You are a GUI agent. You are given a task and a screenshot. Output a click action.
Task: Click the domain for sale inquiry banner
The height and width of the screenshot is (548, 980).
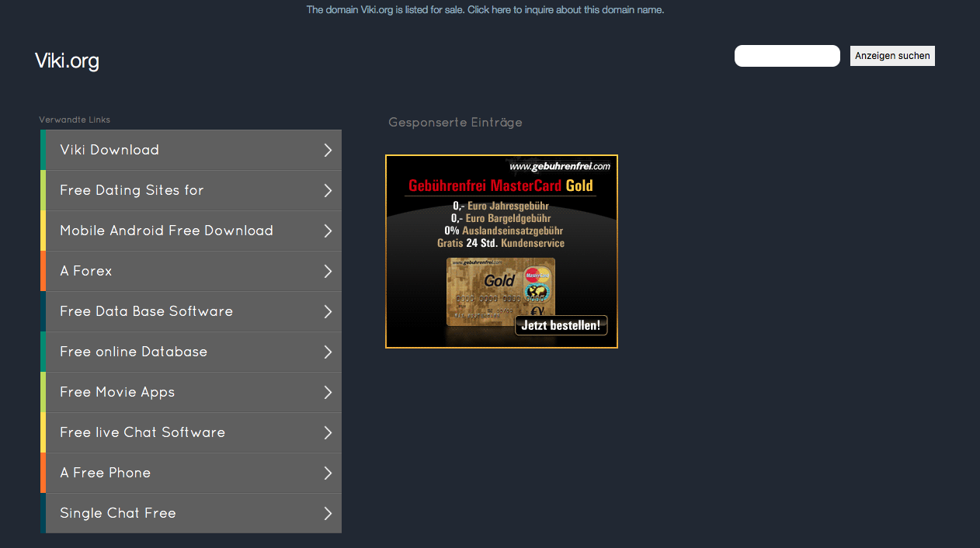click(485, 10)
